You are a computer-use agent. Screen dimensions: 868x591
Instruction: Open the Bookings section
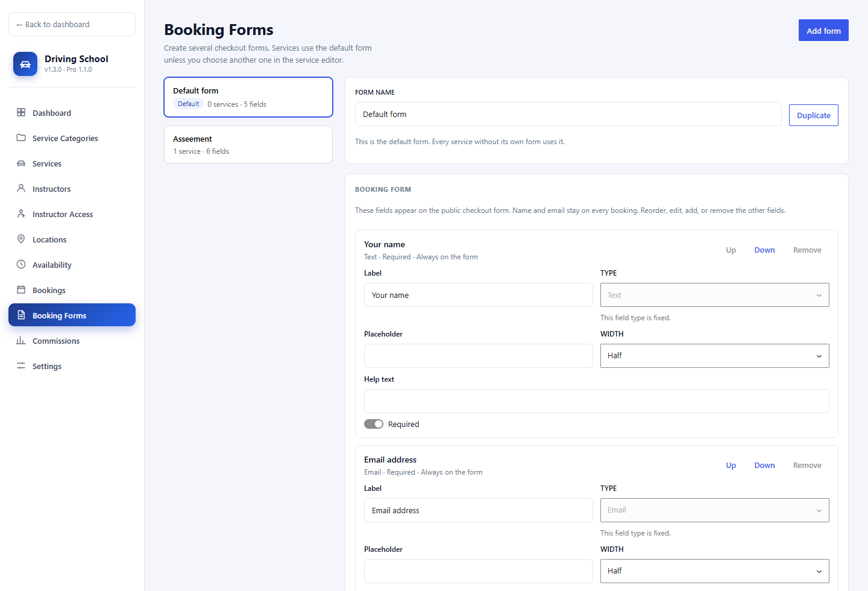72,290
